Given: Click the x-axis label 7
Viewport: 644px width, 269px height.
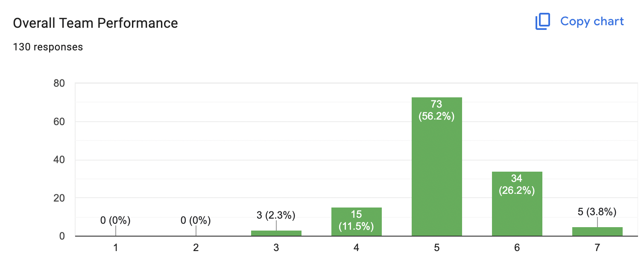Looking at the screenshot, I should tap(597, 248).
